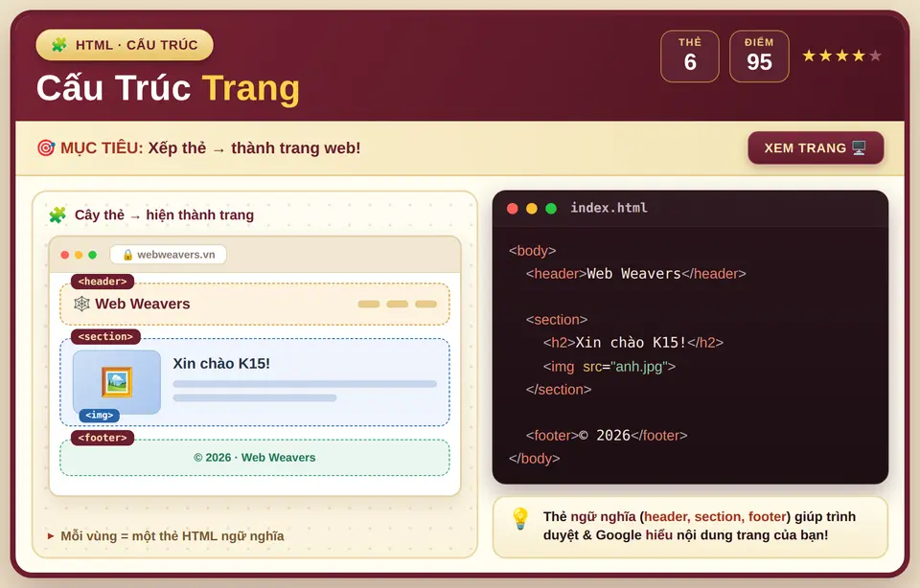Click the spider web logo icon

[81, 304]
